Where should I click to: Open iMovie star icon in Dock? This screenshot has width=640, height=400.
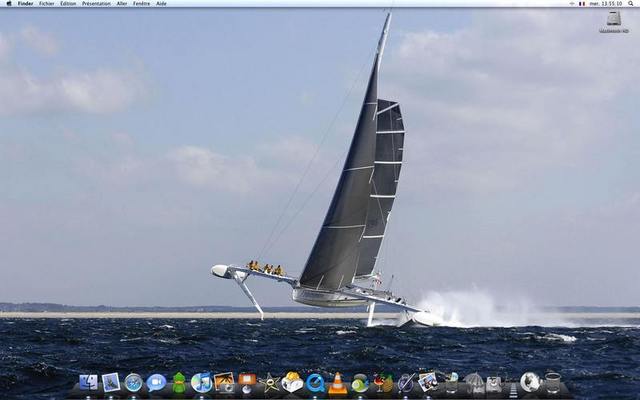click(x=270, y=383)
